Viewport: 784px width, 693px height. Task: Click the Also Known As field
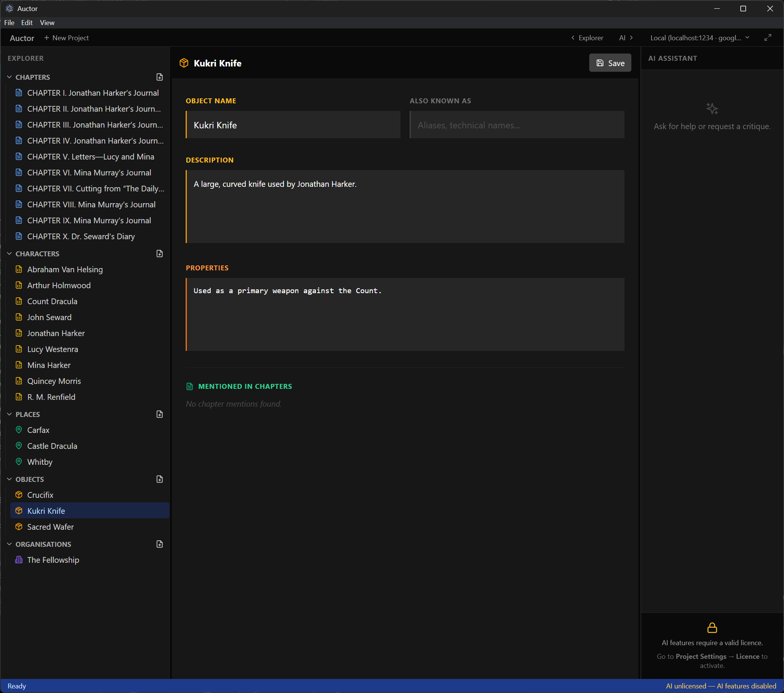pyautogui.click(x=517, y=125)
